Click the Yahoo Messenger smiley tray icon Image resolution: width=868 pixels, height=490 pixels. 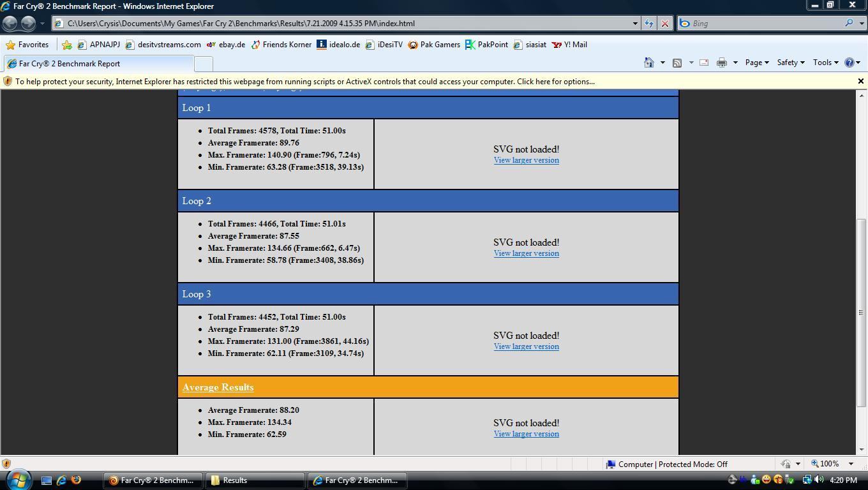767,480
